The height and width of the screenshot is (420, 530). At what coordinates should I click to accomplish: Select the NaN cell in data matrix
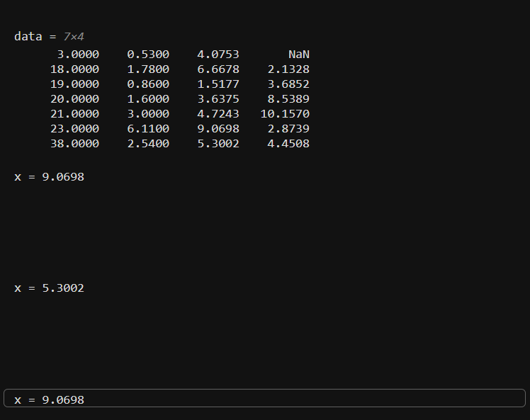click(299, 54)
